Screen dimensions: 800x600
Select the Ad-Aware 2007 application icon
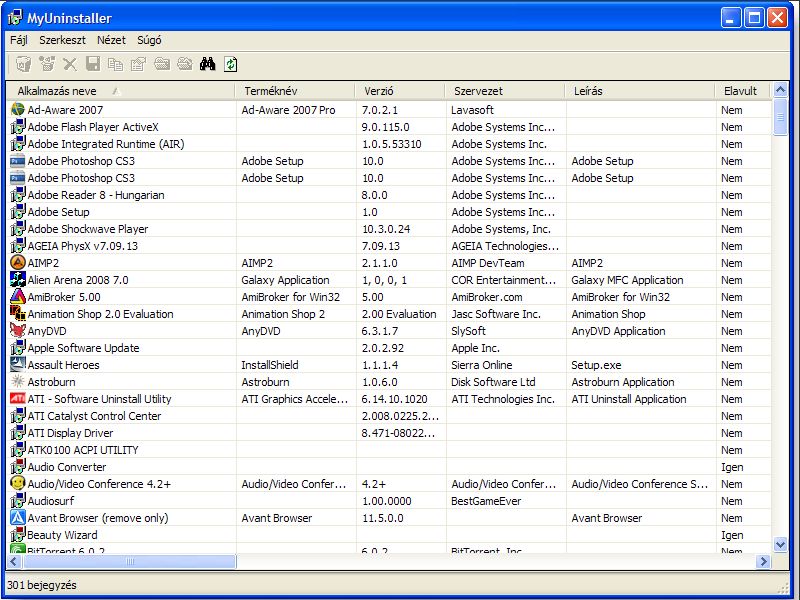[x=18, y=109]
